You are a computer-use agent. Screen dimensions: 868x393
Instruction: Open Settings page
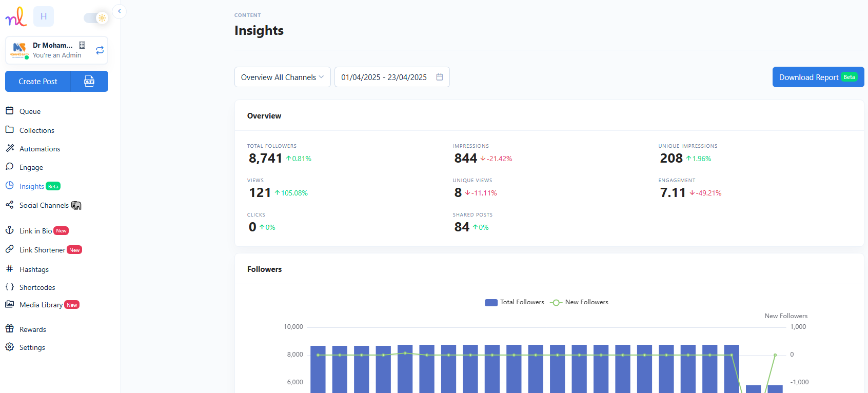coord(32,347)
